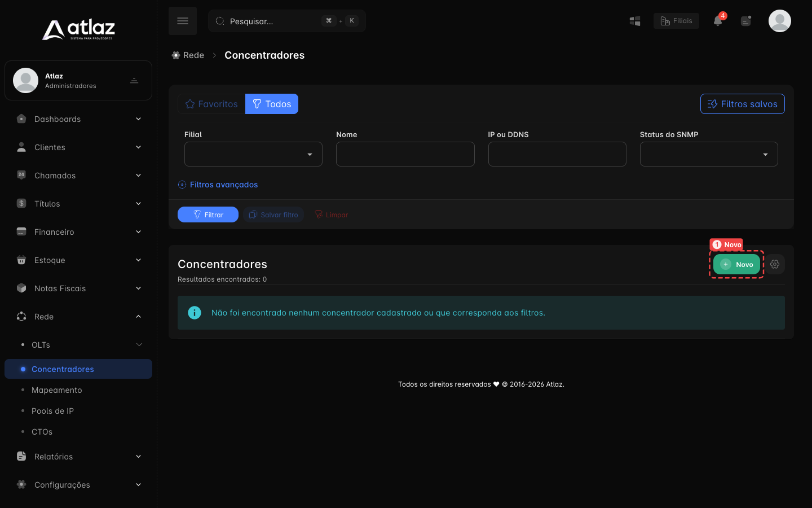The height and width of the screenshot is (508, 812).
Task: Expand the Financeiro menu chevron
Action: point(138,231)
